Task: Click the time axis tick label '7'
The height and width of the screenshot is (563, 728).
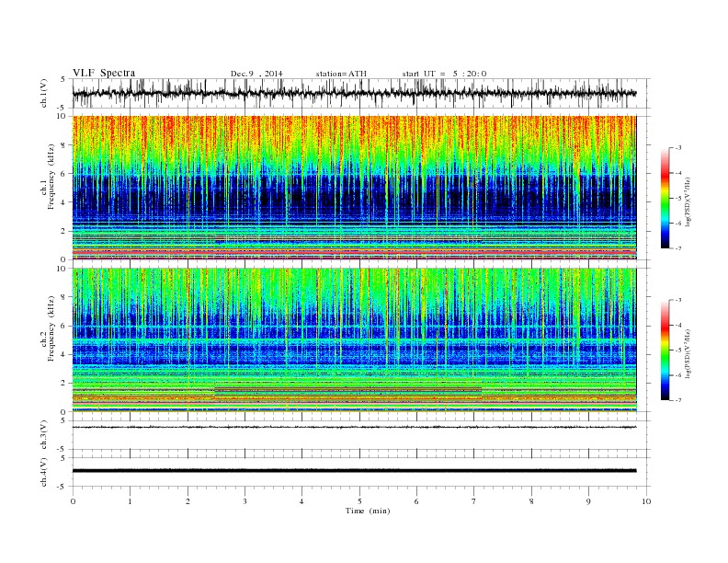Action: [474, 501]
